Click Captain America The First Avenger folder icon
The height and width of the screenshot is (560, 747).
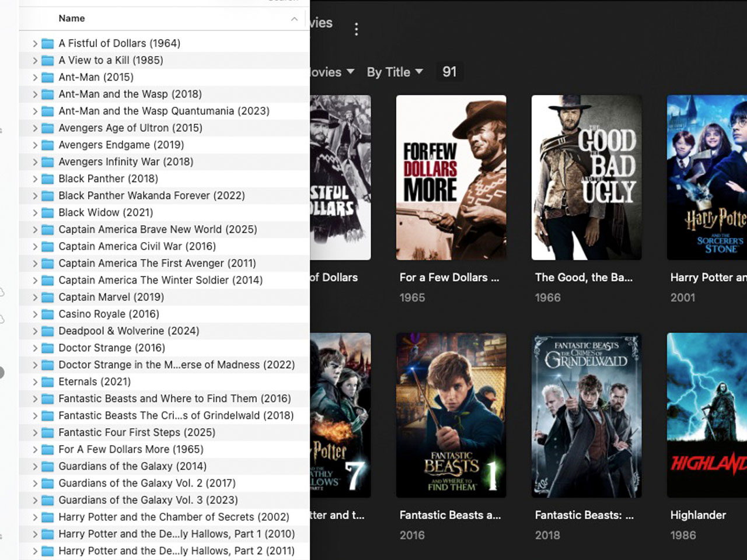[48, 264]
